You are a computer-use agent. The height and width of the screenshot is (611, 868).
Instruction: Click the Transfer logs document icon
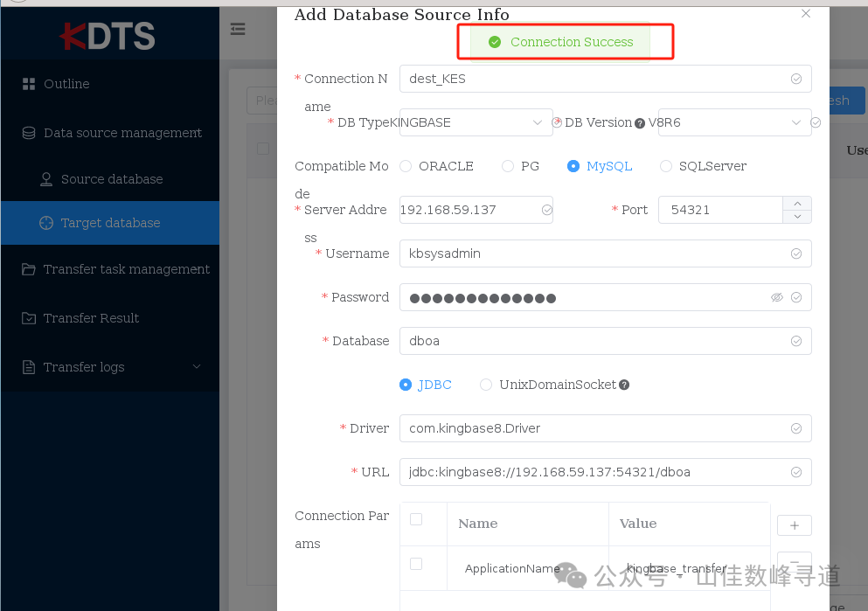[28, 367]
